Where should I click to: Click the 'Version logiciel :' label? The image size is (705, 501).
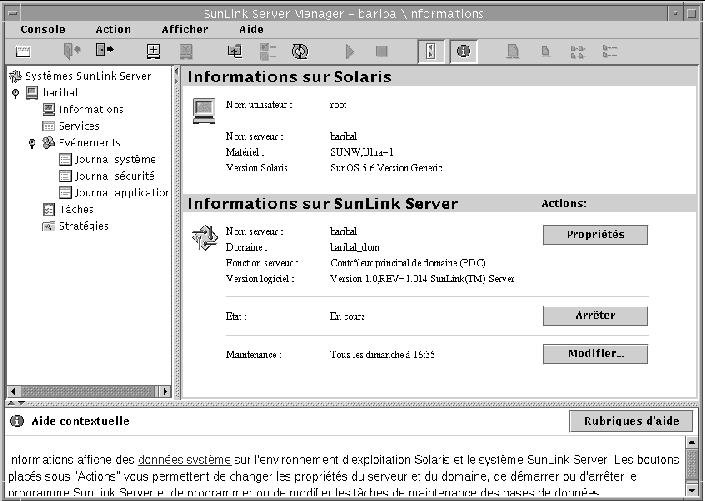click(260, 279)
